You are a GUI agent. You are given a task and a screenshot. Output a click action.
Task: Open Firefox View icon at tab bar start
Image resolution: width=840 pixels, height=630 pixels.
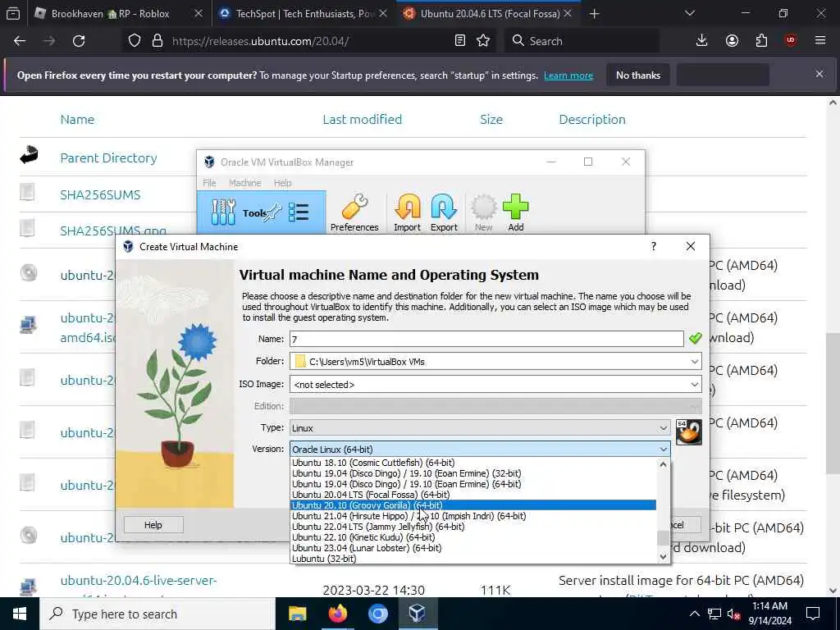[x=13, y=13]
